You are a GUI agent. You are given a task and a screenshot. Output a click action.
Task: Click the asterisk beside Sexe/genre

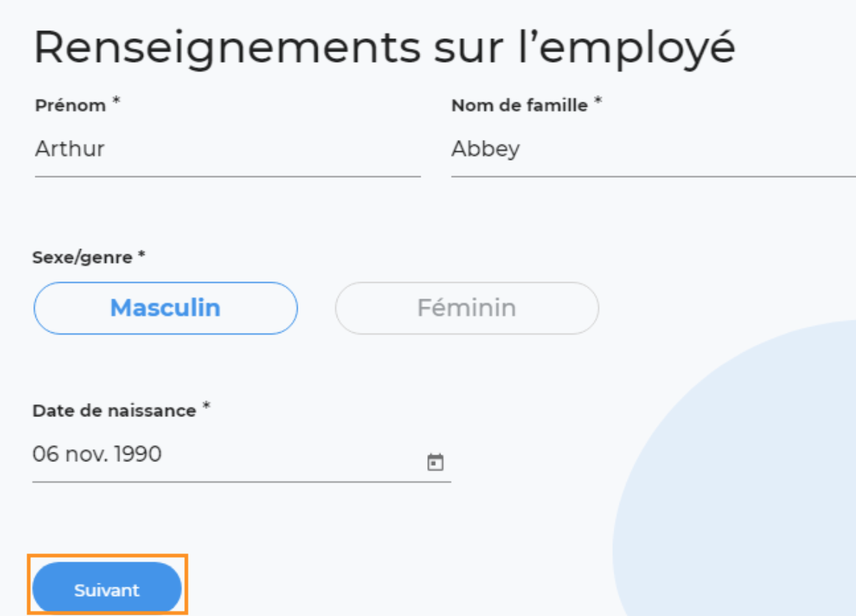click(141, 254)
